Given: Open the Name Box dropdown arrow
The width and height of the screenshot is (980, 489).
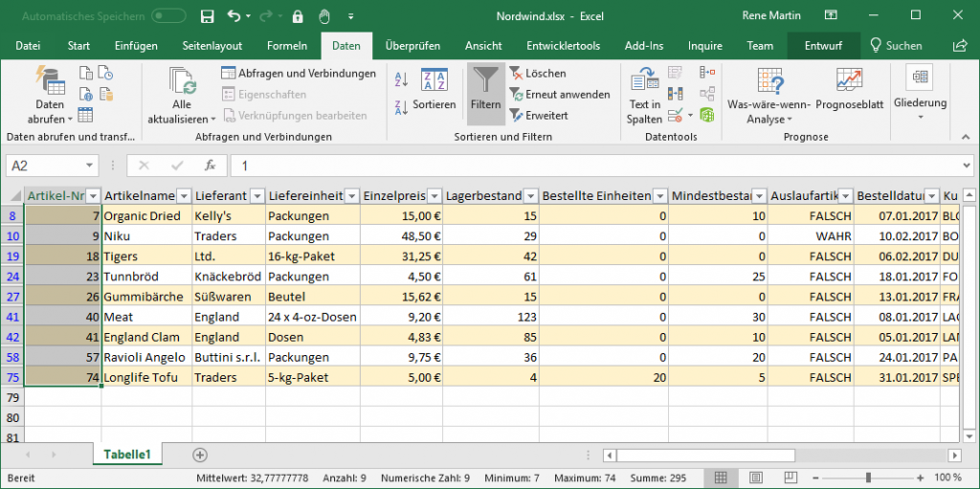Looking at the screenshot, I should (x=91, y=166).
